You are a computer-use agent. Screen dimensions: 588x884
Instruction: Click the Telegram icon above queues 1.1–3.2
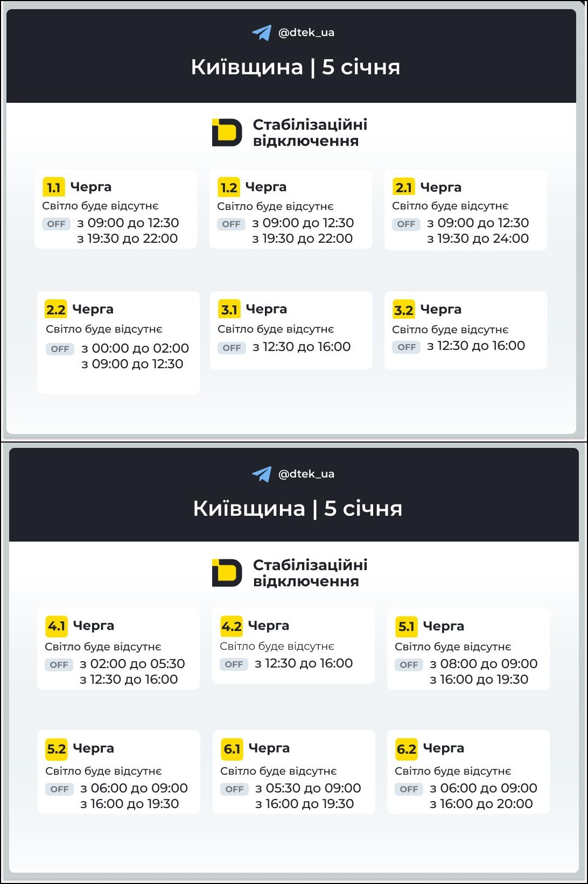(x=262, y=33)
